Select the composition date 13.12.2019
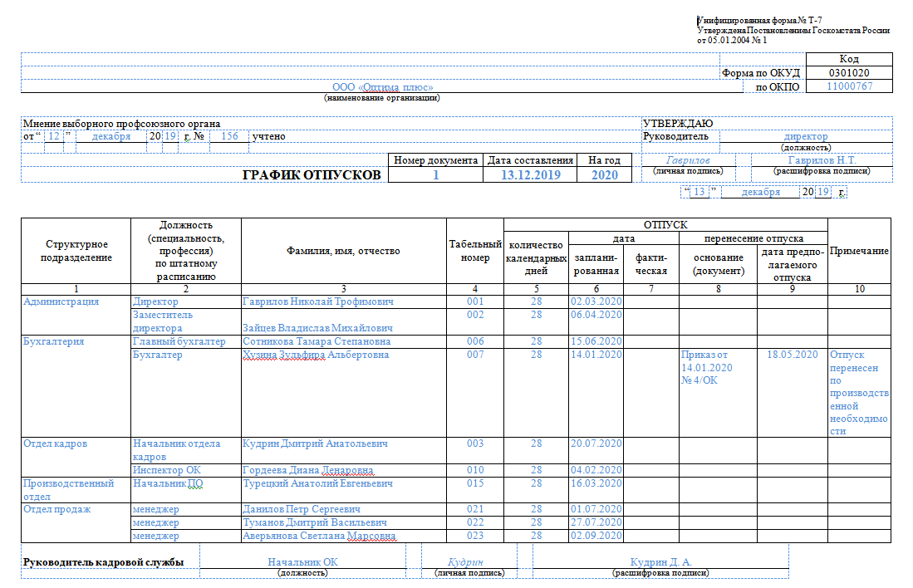The width and height of the screenshot is (913, 588). [531, 174]
